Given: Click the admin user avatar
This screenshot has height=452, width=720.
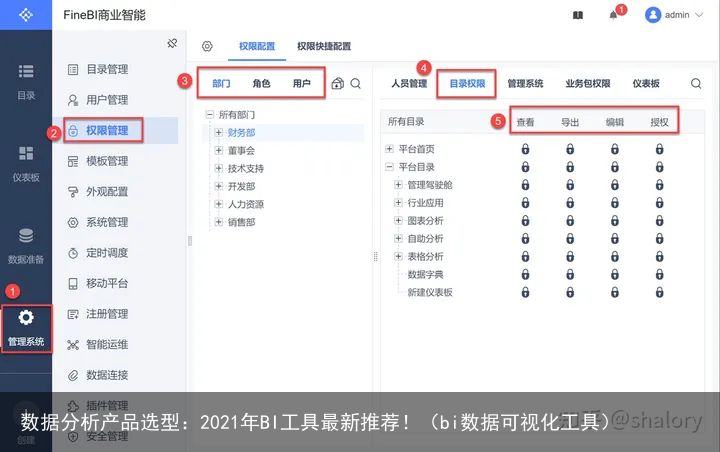Looking at the screenshot, I should pyautogui.click(x=652, y=15).
